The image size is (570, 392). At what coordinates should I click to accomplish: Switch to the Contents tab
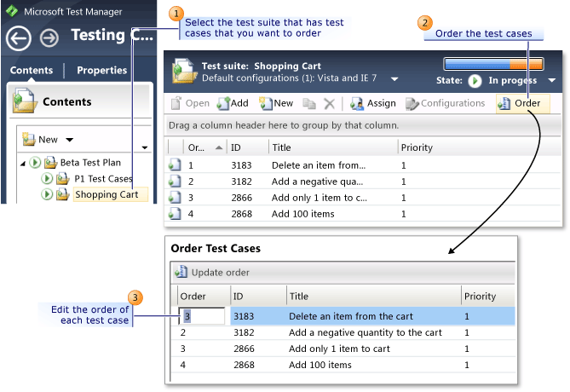click(32, 70)
